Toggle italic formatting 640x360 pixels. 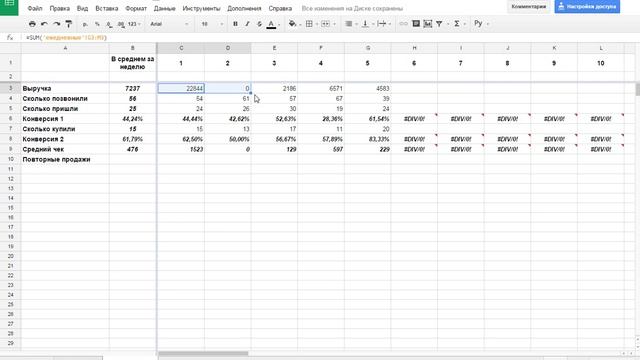[247, 24]
